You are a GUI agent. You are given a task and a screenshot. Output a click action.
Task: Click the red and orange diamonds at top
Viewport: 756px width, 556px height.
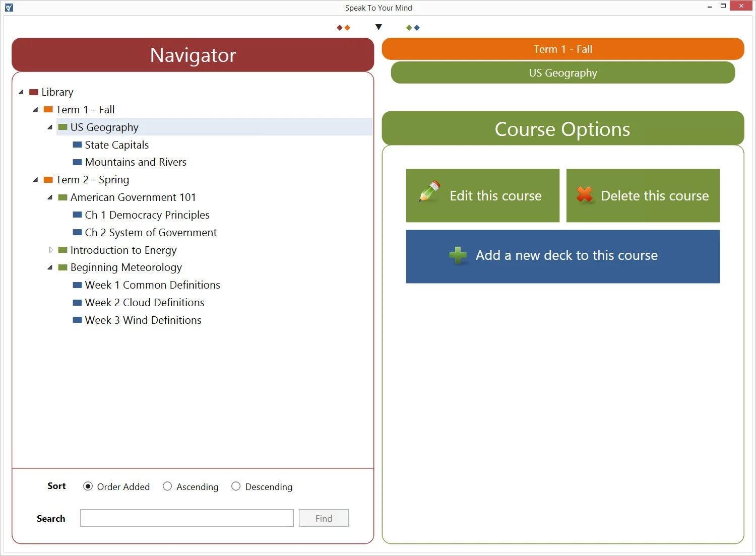[343, 28]
